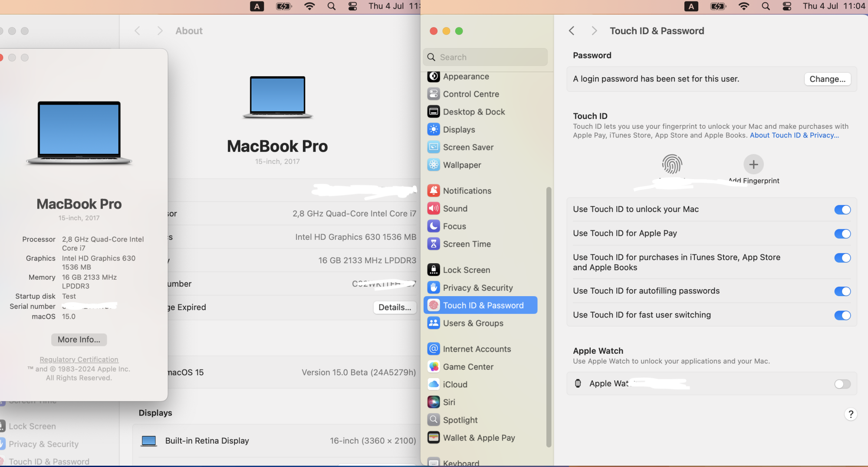Screen dimensions: 868x467
Task: Click the back arrow beside the About title
Action: coord(137,31)
